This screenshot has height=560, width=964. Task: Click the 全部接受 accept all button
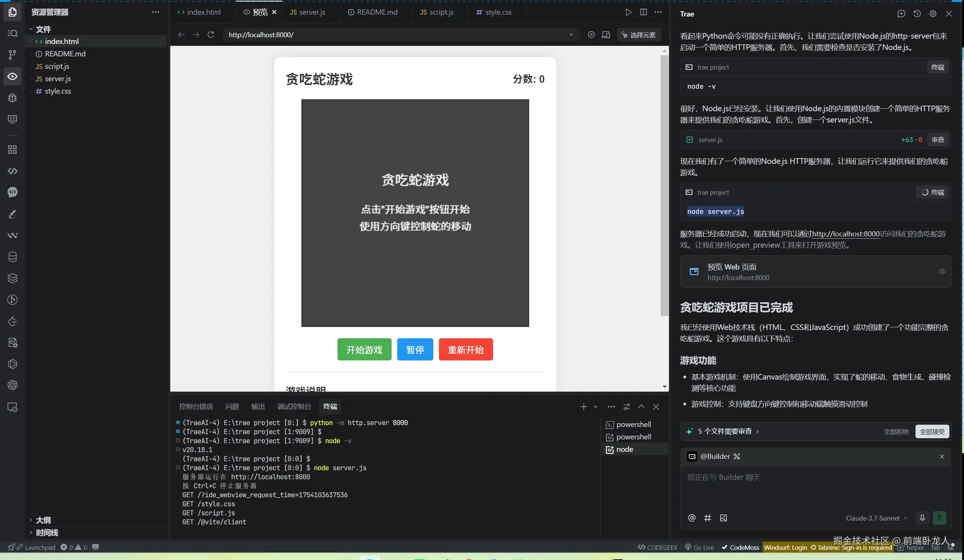(932, 432)
